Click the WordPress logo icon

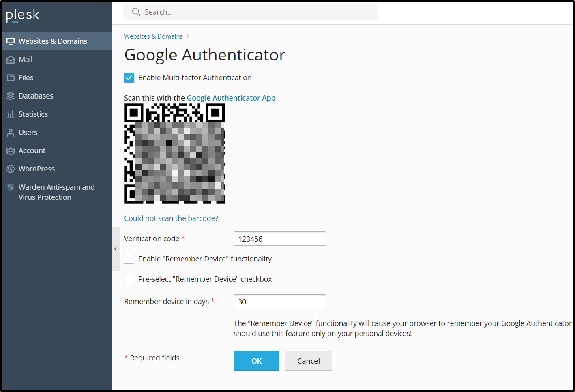coord(11,169)
